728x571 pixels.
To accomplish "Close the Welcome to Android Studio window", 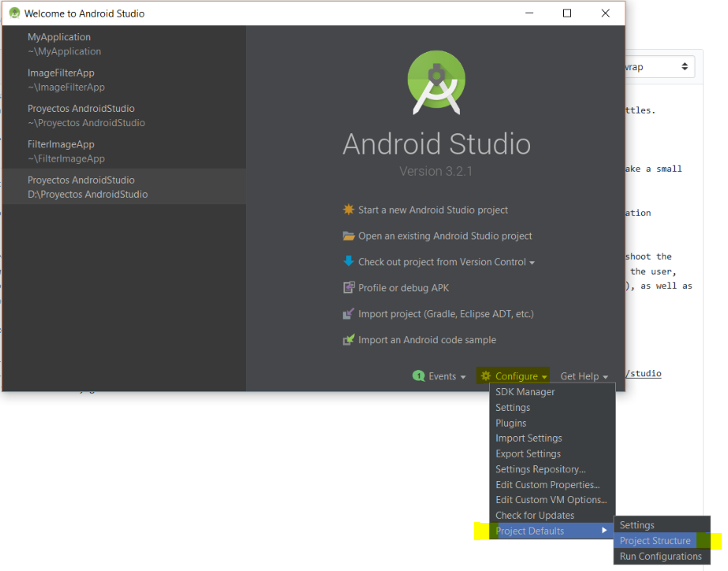I will [606, 13].
